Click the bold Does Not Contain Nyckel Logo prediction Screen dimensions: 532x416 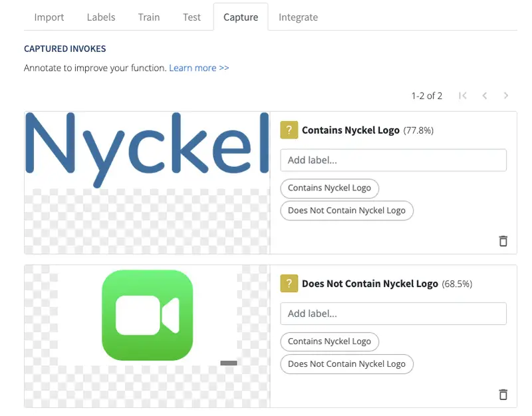point(370,284)
